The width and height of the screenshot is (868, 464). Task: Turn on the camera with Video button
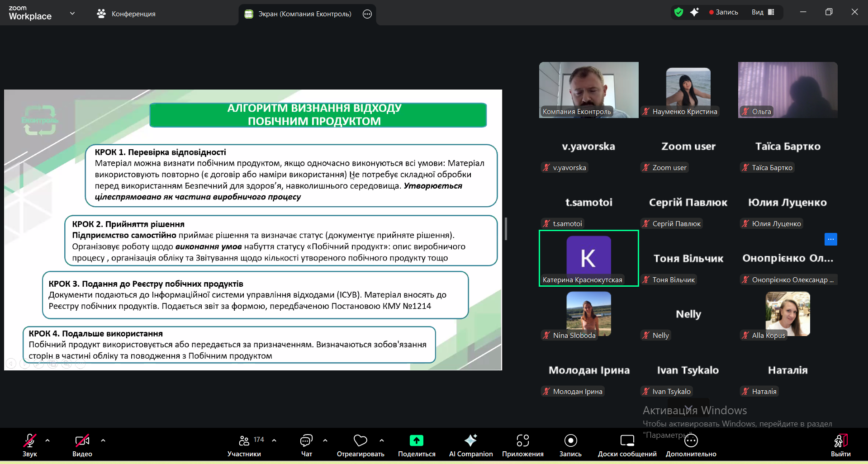point(82,445)
